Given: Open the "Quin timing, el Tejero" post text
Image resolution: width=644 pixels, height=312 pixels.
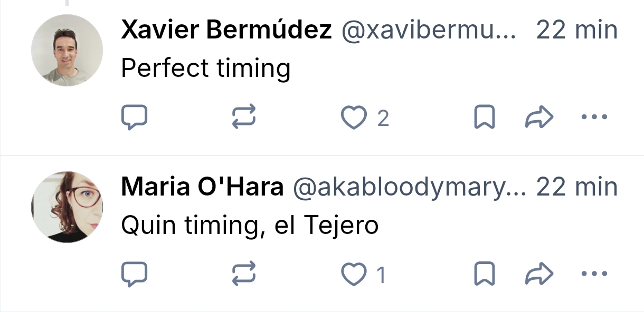Looking at the screenshot, I should pos(250,226).
